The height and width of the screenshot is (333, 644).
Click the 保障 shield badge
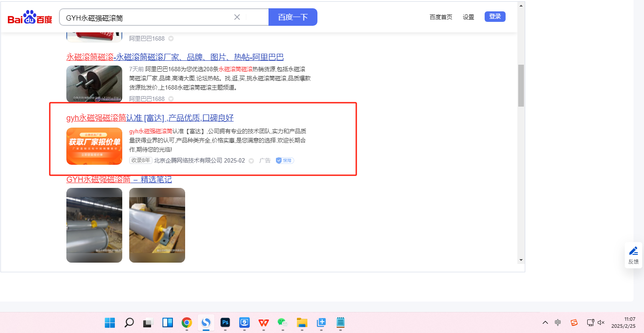pyautogui.click(x=285, y=160)
